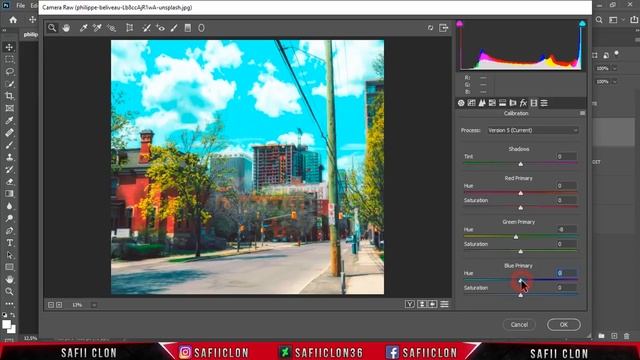This screenshot has width=640, height=360.
Task: Click the Red Primary Hue value field
Action: click(567, 186)
